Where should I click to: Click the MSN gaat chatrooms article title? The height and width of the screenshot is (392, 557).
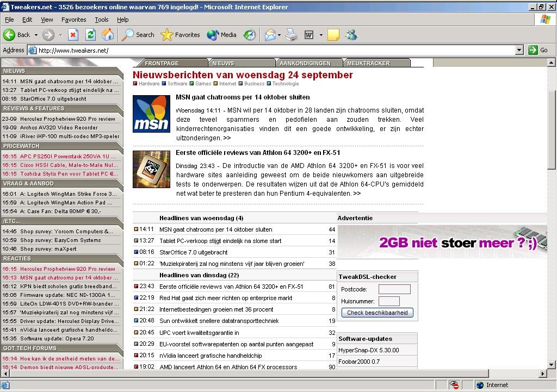point(243,97)
